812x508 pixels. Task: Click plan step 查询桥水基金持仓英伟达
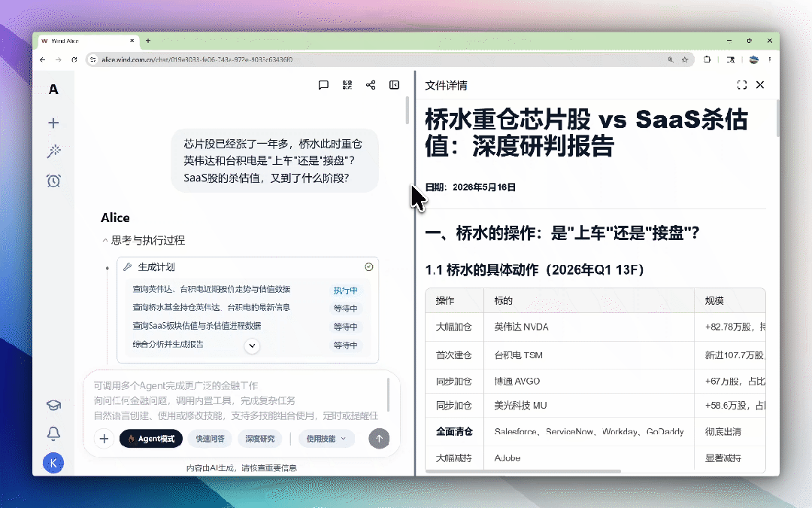pyautogui.click(x=211, y=307)
